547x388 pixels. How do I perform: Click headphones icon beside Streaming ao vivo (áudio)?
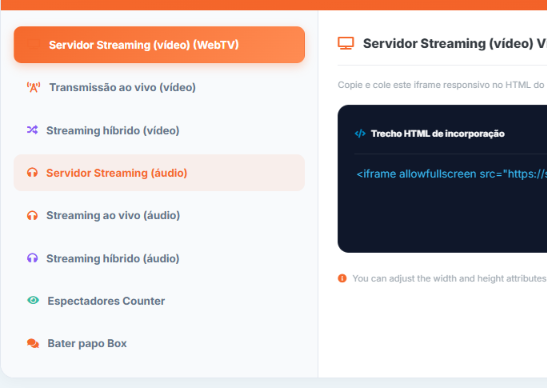pos(32,215)
